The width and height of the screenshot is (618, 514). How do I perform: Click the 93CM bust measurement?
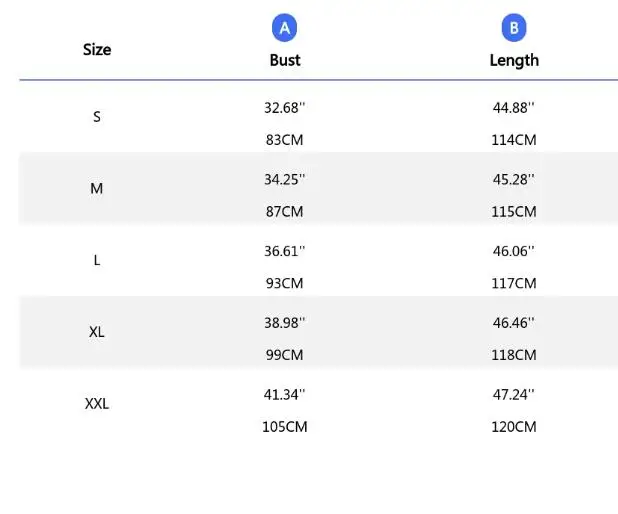pyautogui.click(x=285, y=283)
